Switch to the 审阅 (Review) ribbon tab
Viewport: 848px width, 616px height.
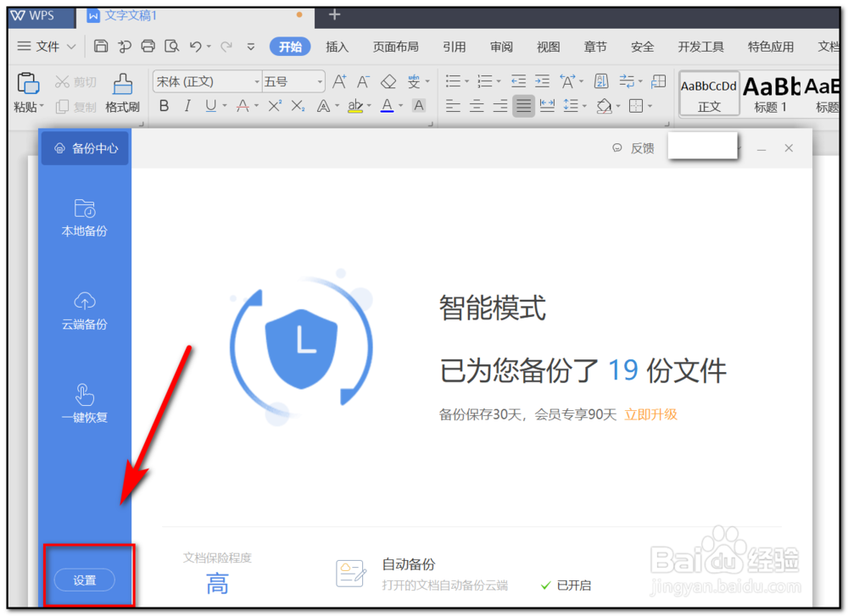pyautogui.click(x=501, y=47)
